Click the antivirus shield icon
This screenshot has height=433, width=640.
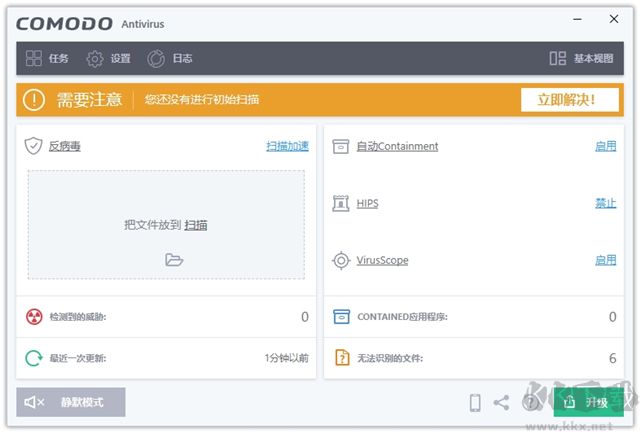pyautogui.click(x=33, y=146)
